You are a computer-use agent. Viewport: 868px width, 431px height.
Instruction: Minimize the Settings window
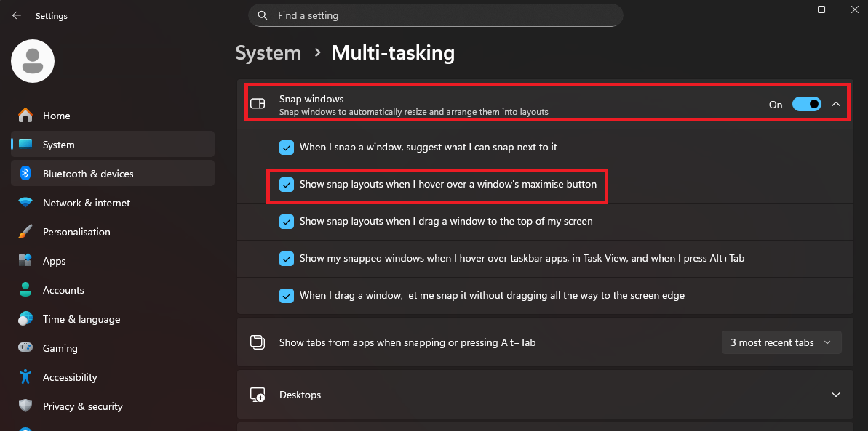788,9
